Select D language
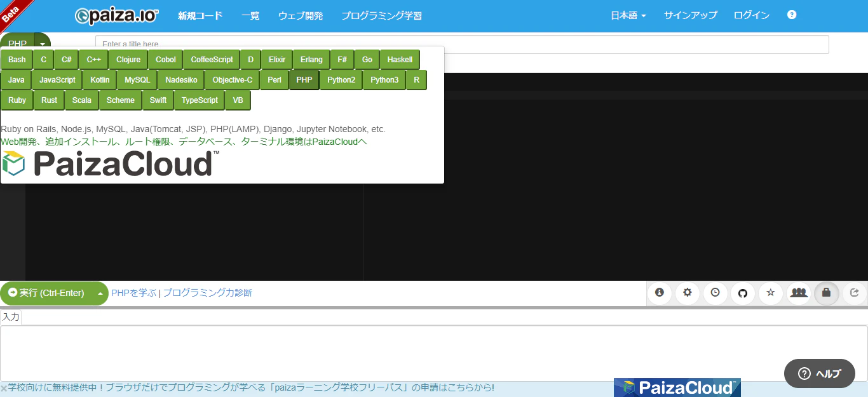 (x=250, y=60)
